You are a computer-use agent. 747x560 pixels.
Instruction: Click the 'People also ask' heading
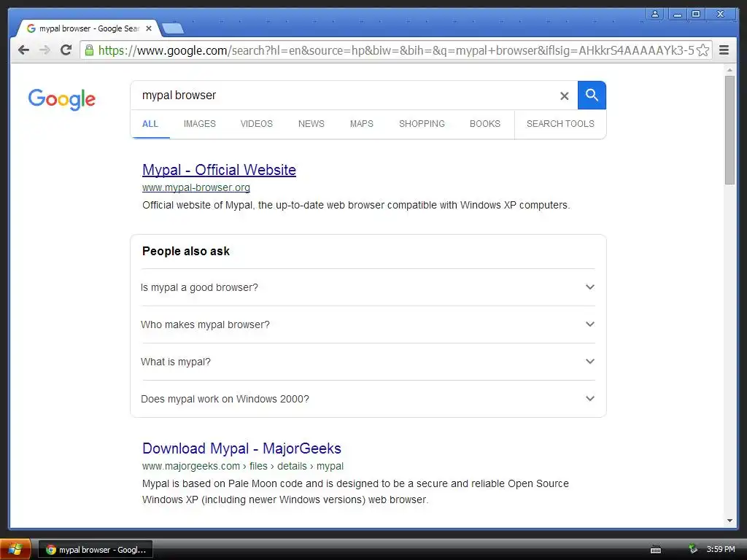click(x=186, y=252)
